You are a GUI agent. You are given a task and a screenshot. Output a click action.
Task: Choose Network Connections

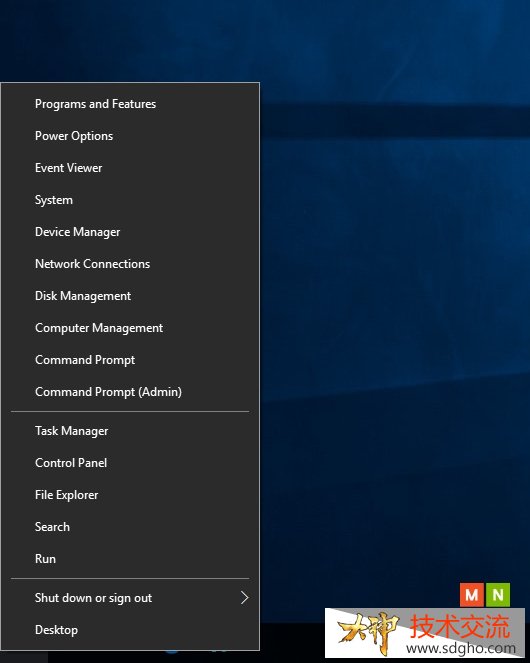click(x=130, y=264)
